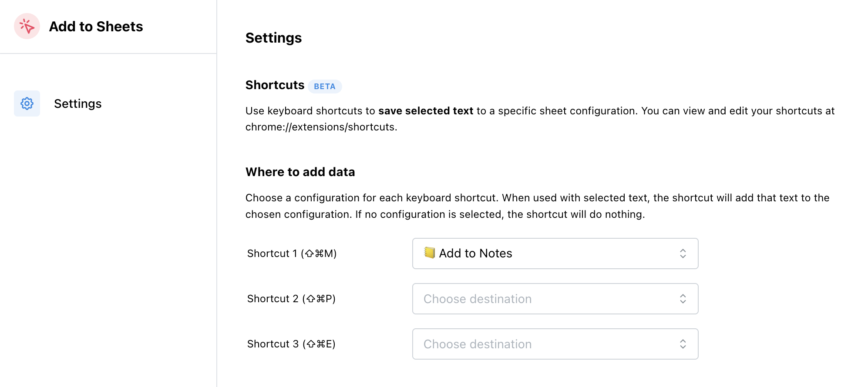Click the Add to Sheets logo icon
The height and width of the screenshot is (387, 868).
[x=27, y=26]
